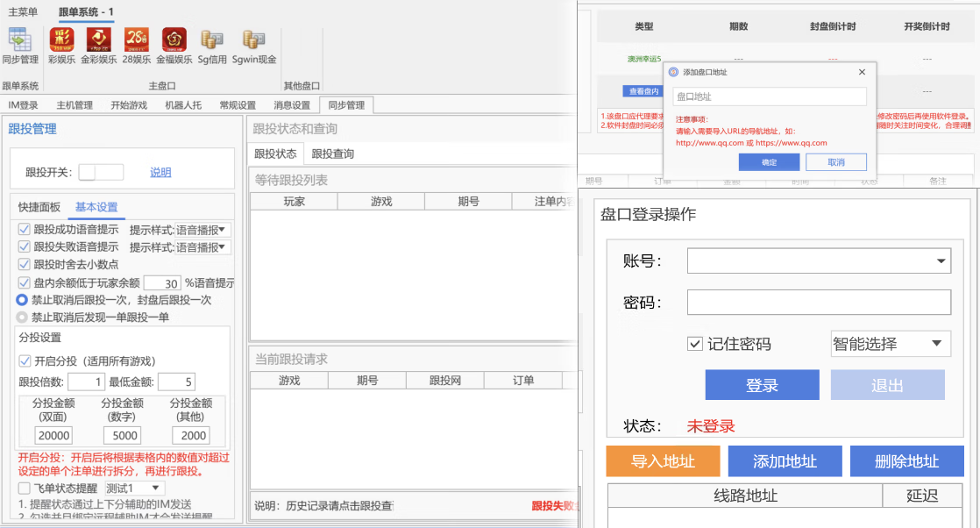Open the 智能选择 dropdown
Image resolution: width=980 pixels, height=528 pixels.
935,344
